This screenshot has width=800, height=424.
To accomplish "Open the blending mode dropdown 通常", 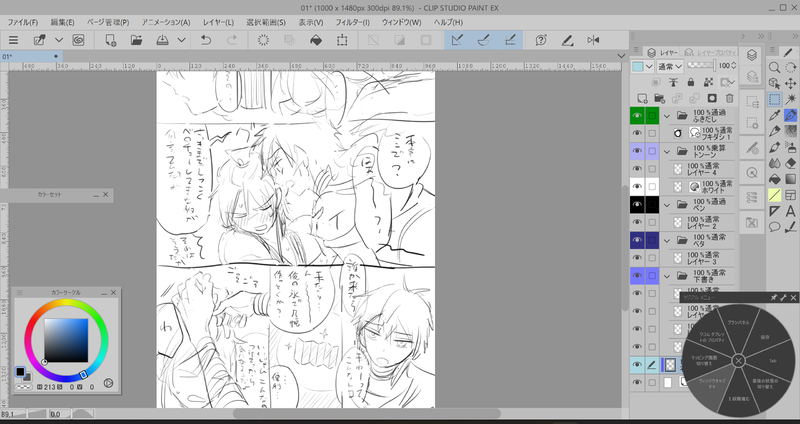I will [670, 66].
